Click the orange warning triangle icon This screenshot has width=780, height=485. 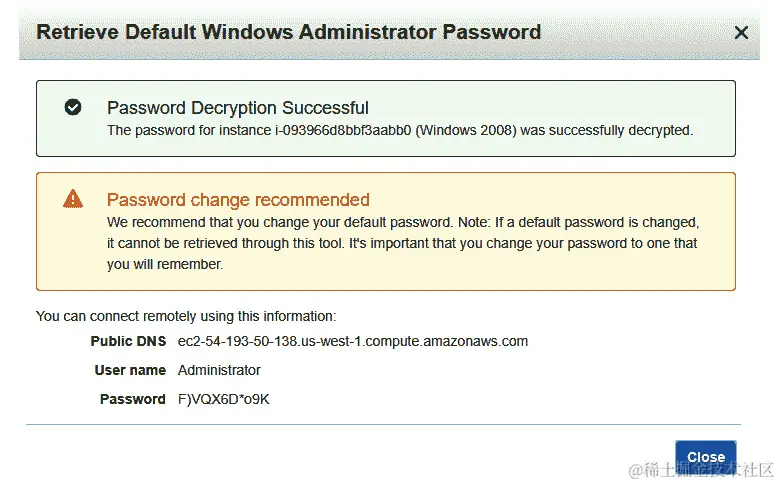(x=73, y=198)
